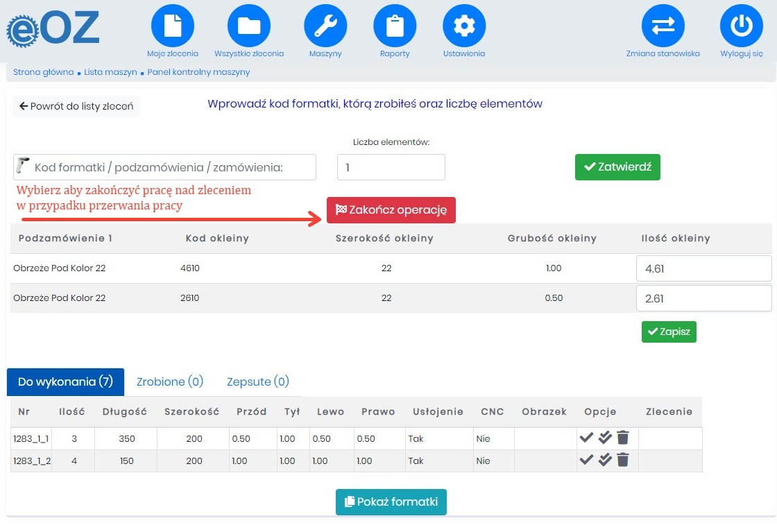Image resolution: width=777 pixels, height=532 pixels.
Task: Open Maszyny wrench icon
Action: 325,26
